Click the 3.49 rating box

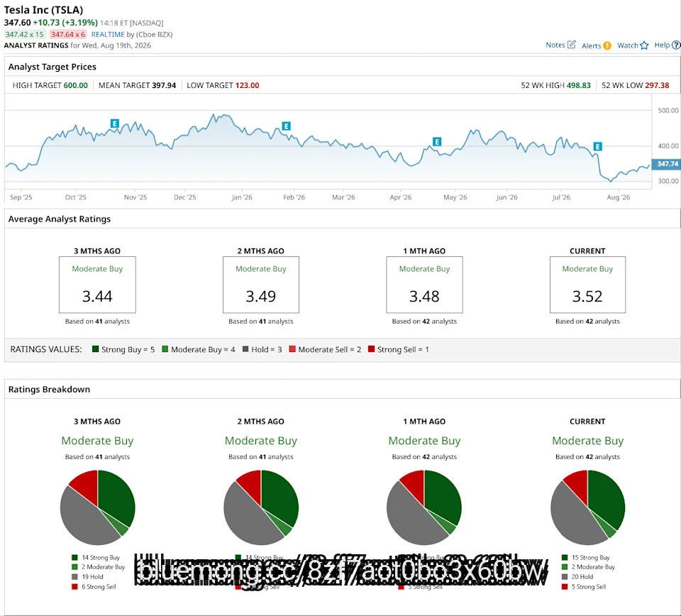pyautogui.click(x=261, y=285)
